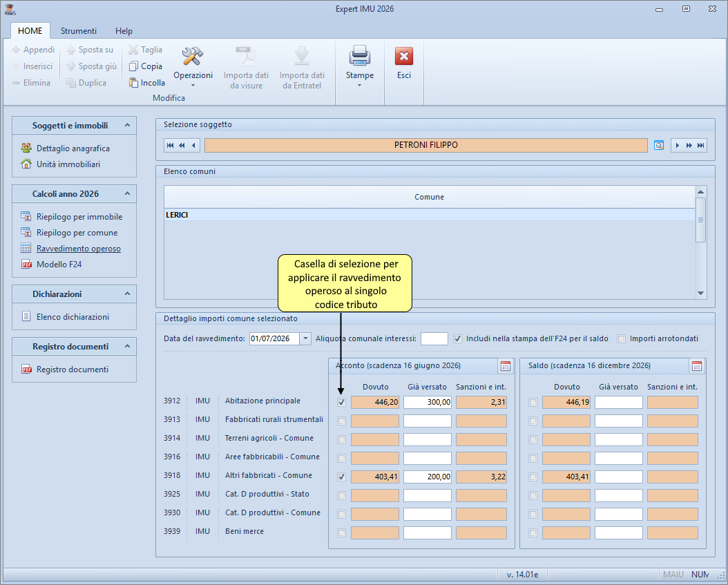
Task: Click the red Esci exit icon
Action: (404, 56)
